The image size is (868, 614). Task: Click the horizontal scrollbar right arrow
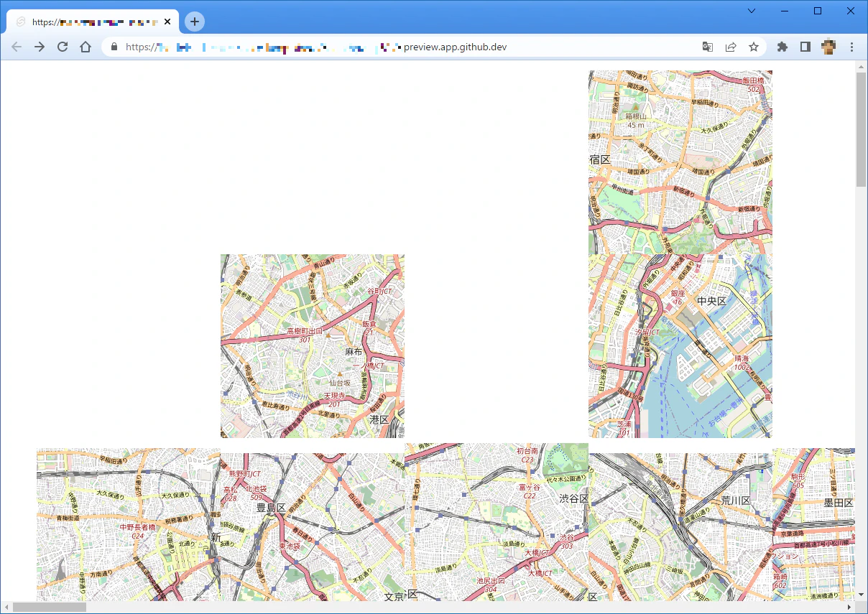click(849, 608)
